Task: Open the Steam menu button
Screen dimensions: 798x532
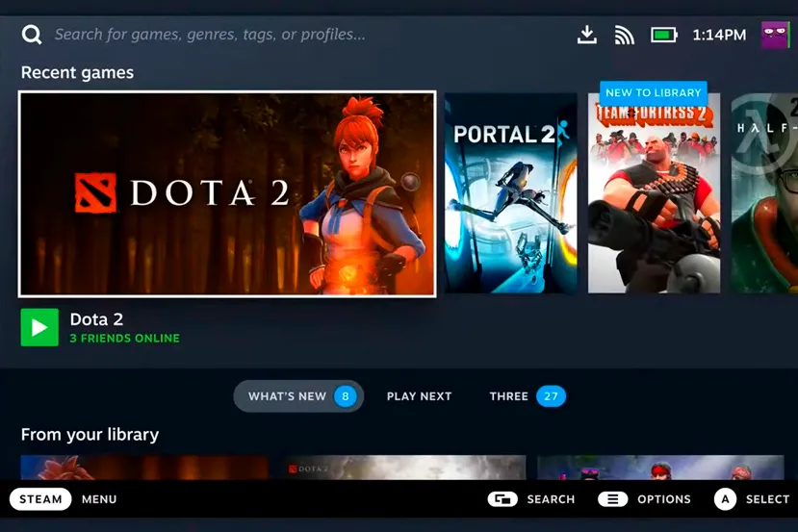Action: 40,499
